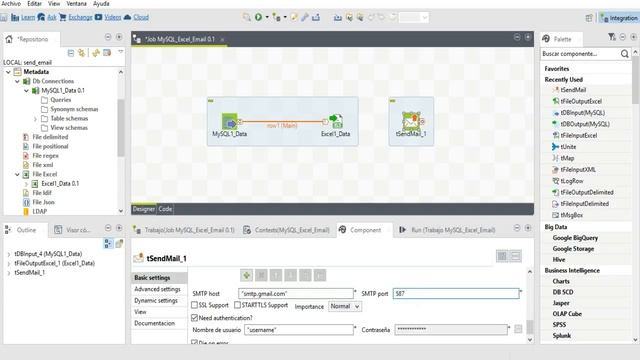Click the search magnifier toolbar icon
Image resolution: width=640 pixels, height=360 pixels.
tap(247, 17)
